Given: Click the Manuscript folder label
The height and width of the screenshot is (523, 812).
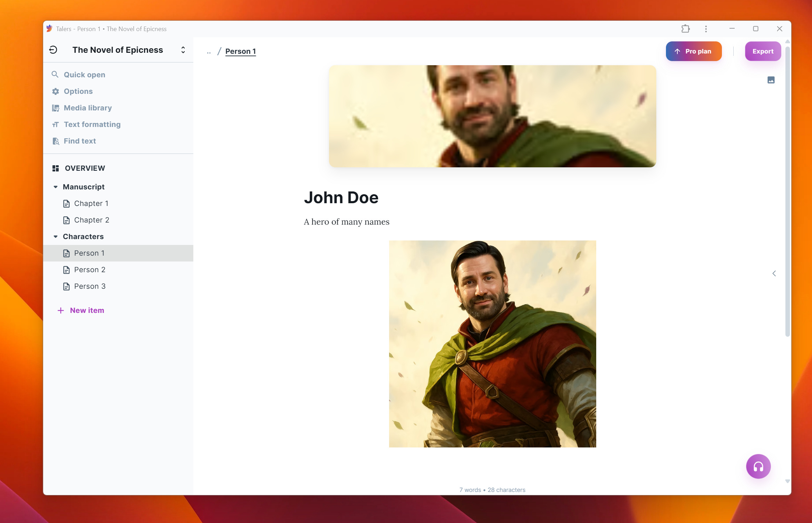Looking at the screenshot, I should point(84,187).
